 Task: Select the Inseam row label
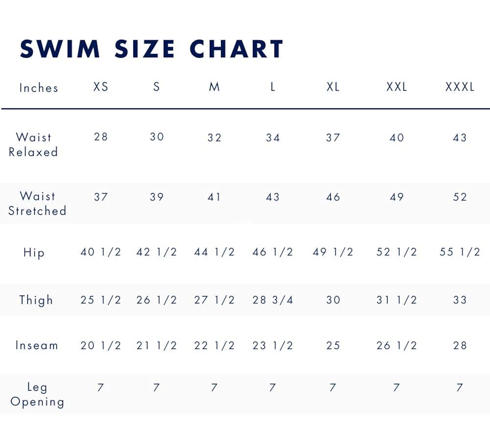37,345
